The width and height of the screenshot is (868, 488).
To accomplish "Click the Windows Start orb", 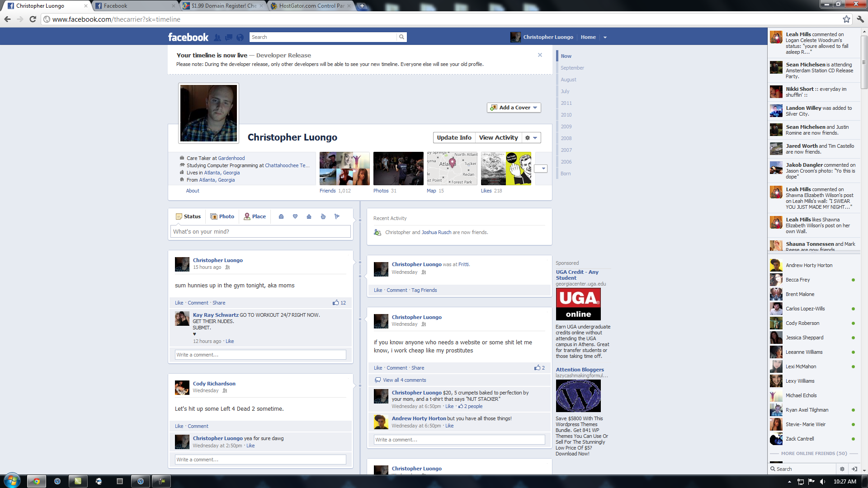I will pyautogui.click(x=12, y=481).
